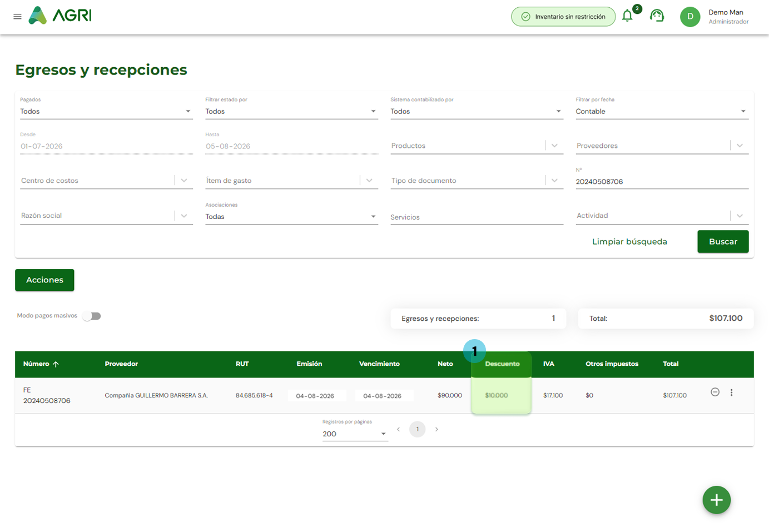The height and width of the screenshot is (532, 769).
Task: Click the Otros impuestos column header
Action: click(x=612, y=364)
